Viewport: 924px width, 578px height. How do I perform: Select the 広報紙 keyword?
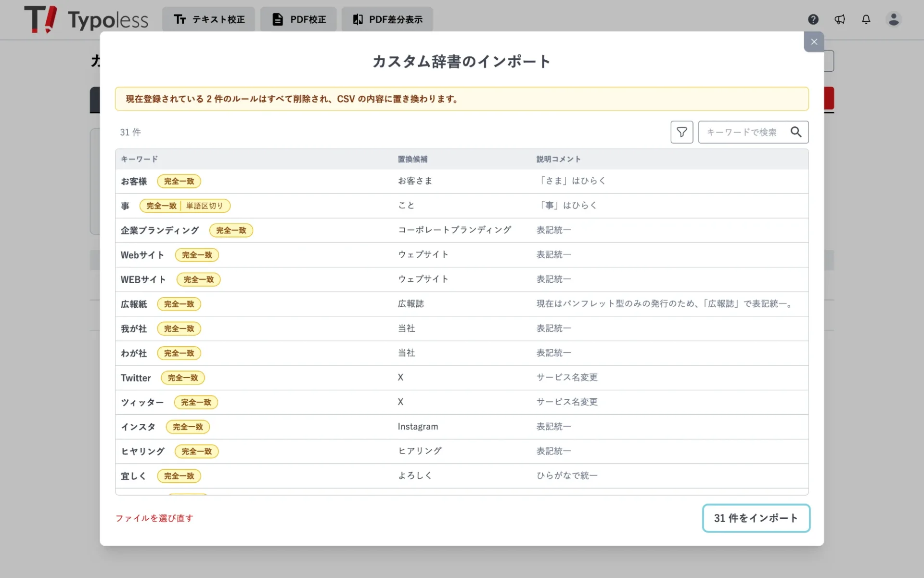[x=134, y=304]
